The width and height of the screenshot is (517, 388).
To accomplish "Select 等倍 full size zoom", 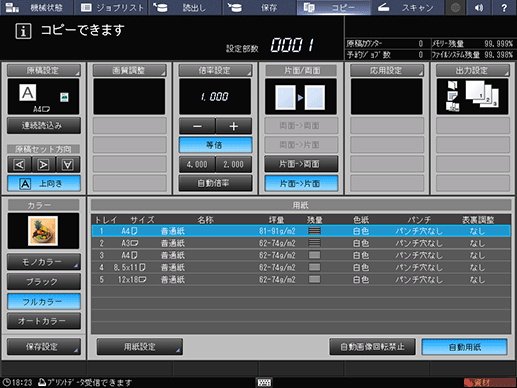I will coord(215,145).
